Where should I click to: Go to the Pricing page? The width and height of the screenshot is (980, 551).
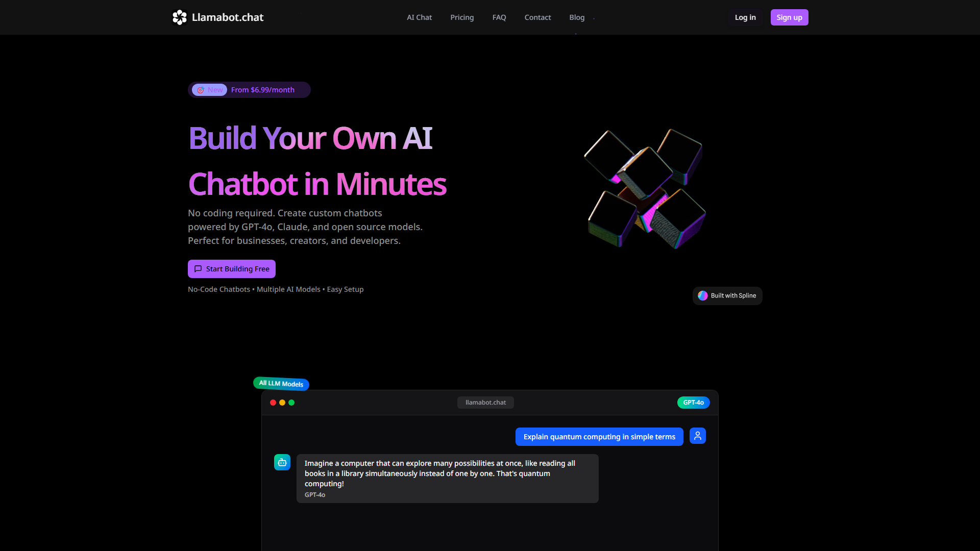pyautogui.click(x=462, y=17)
